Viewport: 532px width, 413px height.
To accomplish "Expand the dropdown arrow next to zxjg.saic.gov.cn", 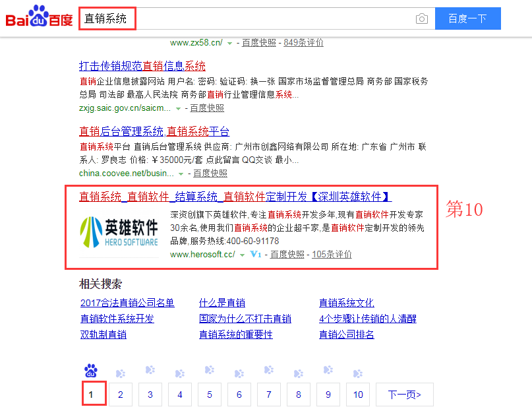I will click(178, 108).
